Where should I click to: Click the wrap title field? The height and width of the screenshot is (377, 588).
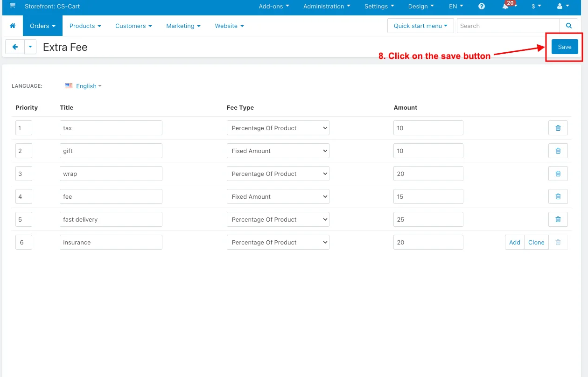coord(111,174)
